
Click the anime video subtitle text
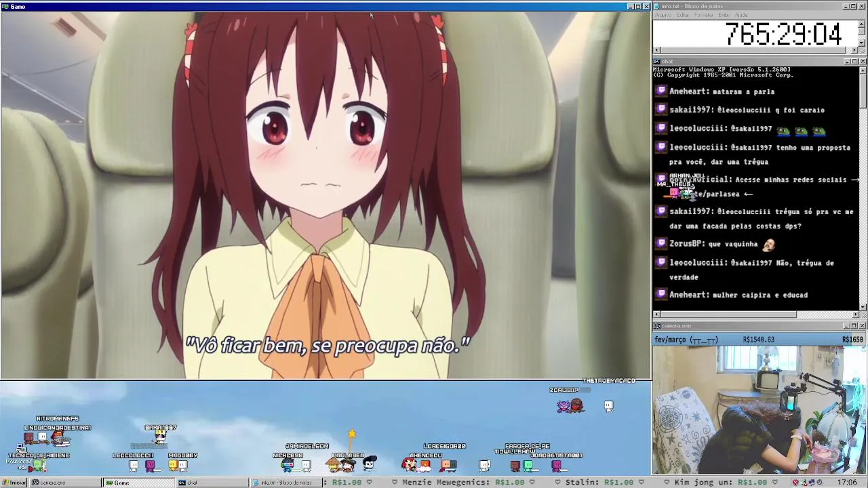point(328,346)
